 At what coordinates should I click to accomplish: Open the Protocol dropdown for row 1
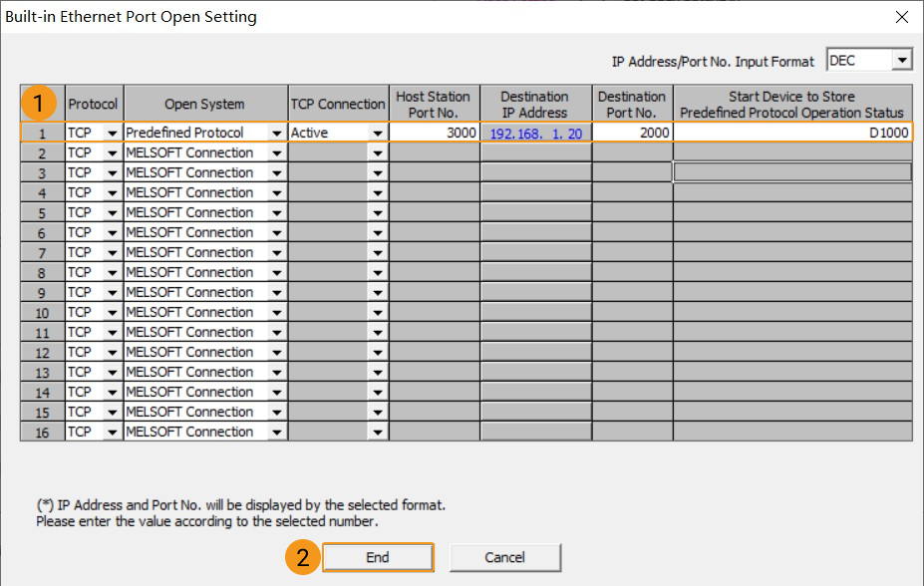click(x=113, y=133)
